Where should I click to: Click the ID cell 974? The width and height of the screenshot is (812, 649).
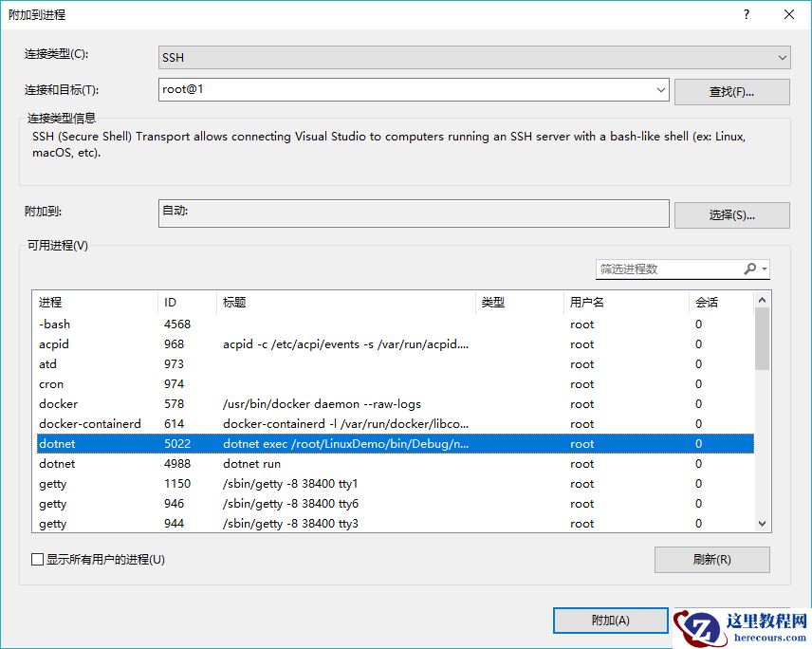pos(174,384)
